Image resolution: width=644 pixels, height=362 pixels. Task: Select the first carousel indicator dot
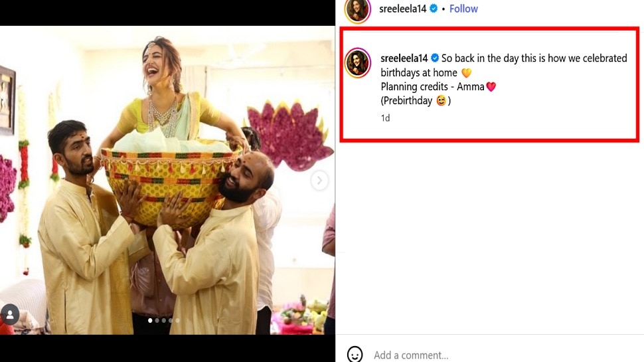tap(150, 320)
